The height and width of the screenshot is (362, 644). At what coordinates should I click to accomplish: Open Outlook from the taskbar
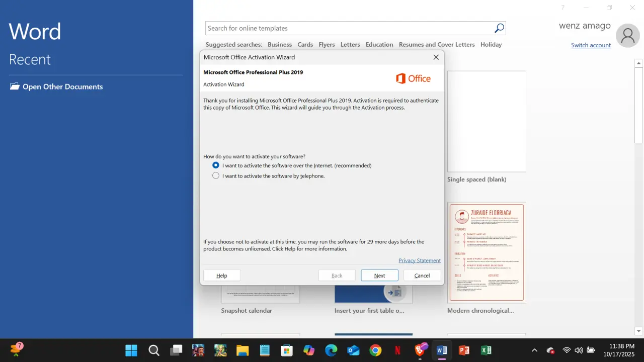click(x=353, y=350)
